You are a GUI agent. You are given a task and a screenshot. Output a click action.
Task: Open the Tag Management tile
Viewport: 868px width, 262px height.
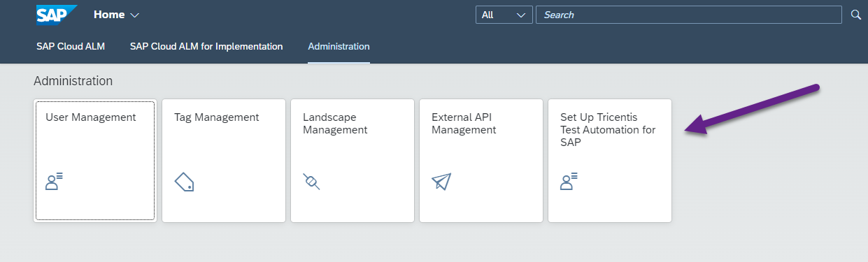click(x=224, y=161)
